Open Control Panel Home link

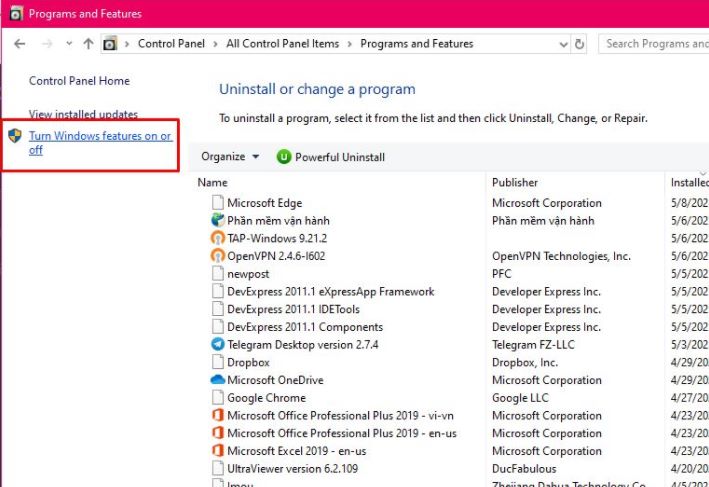click(79, 81)
